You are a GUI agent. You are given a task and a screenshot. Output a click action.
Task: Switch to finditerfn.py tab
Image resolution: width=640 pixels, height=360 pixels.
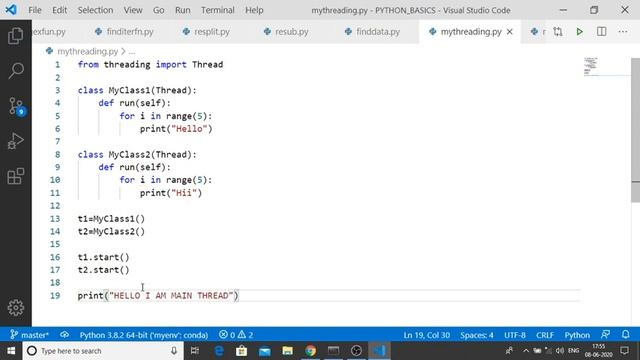point(124,31)
